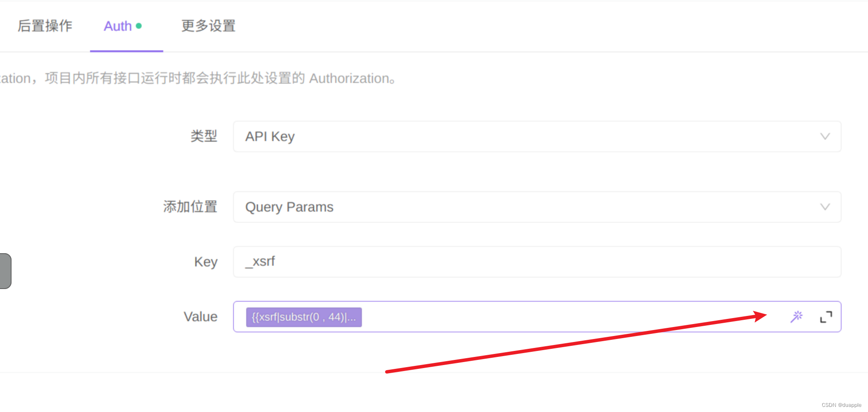Viewport: 868px width, 412px height.
Task: Click the Authorization description text
Action: 198,79
